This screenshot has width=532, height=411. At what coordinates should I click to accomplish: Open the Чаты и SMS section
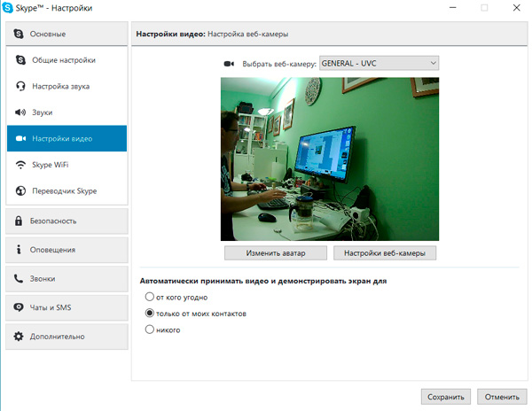point(66,307)
